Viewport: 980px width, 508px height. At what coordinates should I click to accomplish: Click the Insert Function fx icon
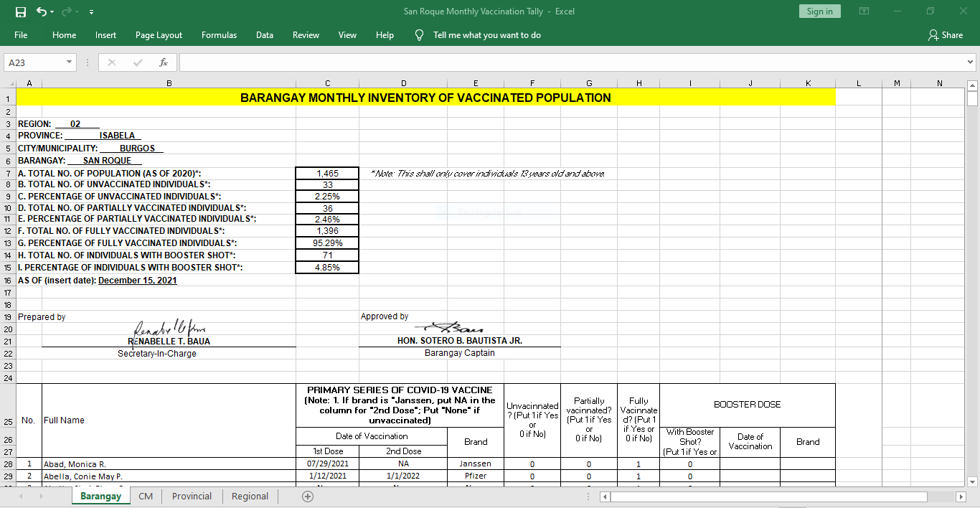click(x=164, y=63)
